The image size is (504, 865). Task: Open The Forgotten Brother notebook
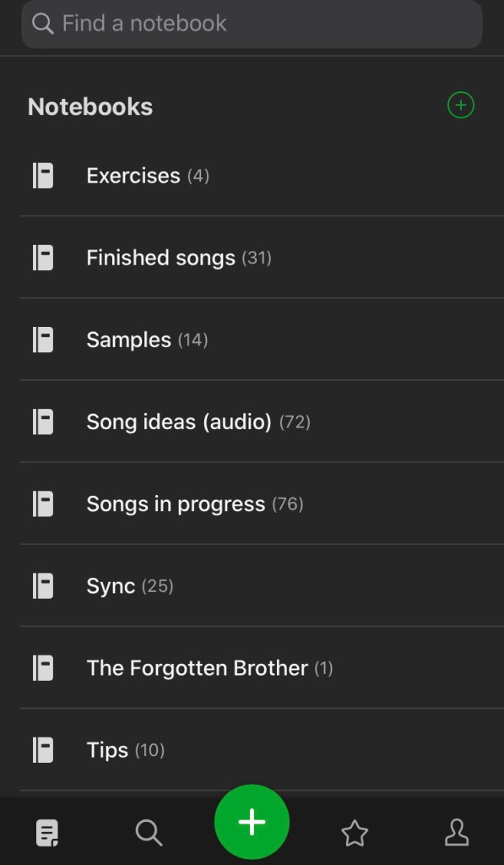[262, 668]
